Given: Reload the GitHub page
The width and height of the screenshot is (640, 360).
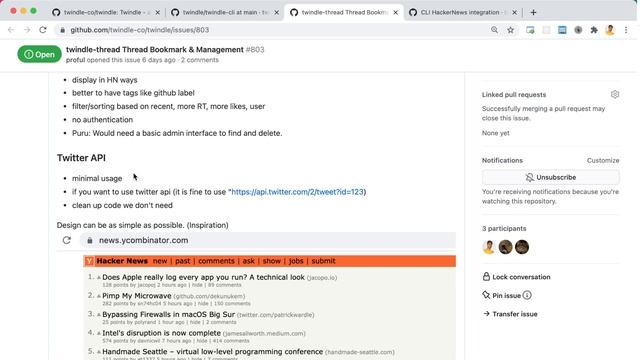Looking at the screenshot, I should click(x=43, y=30).
